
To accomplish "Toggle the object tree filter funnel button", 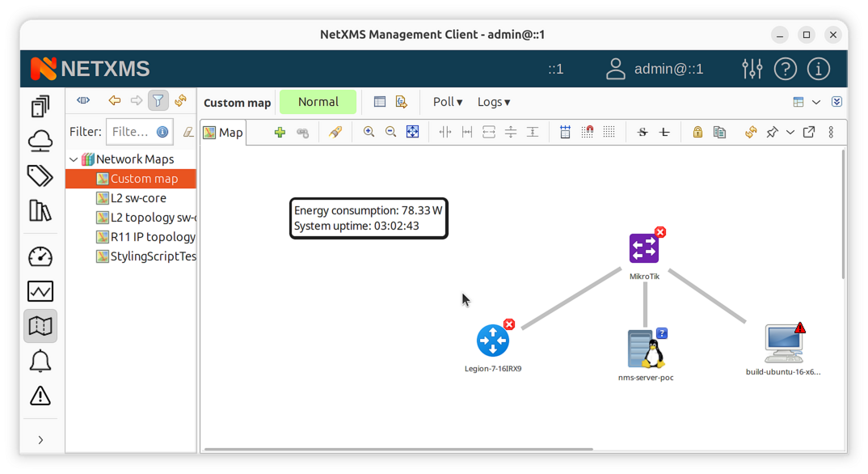I will point(158,101).
